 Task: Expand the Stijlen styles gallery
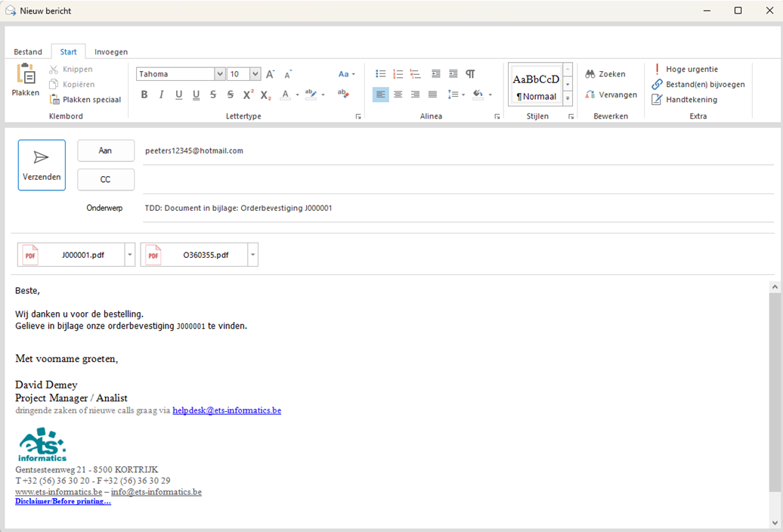point(568,99)
